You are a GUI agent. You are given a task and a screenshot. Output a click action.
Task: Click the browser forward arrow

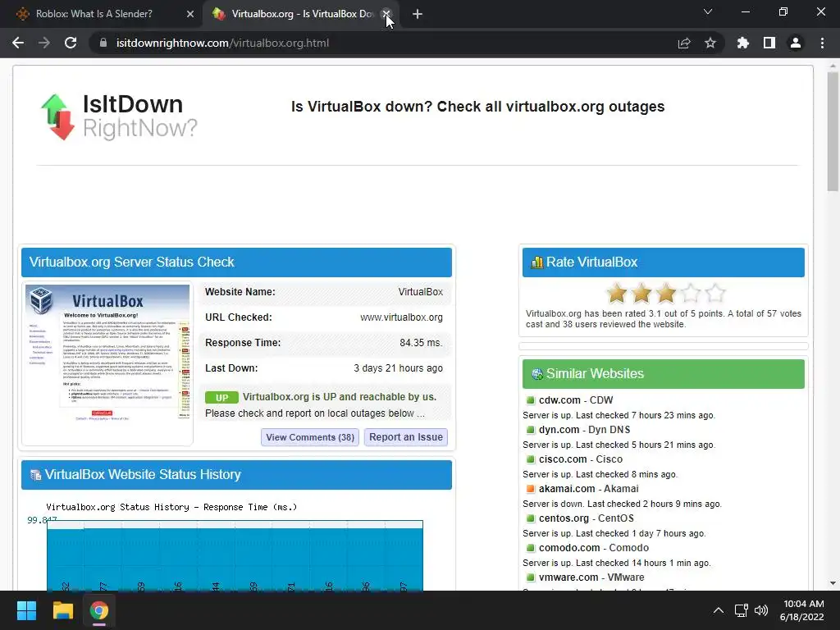pyautogui.click(x=44, y=43)
